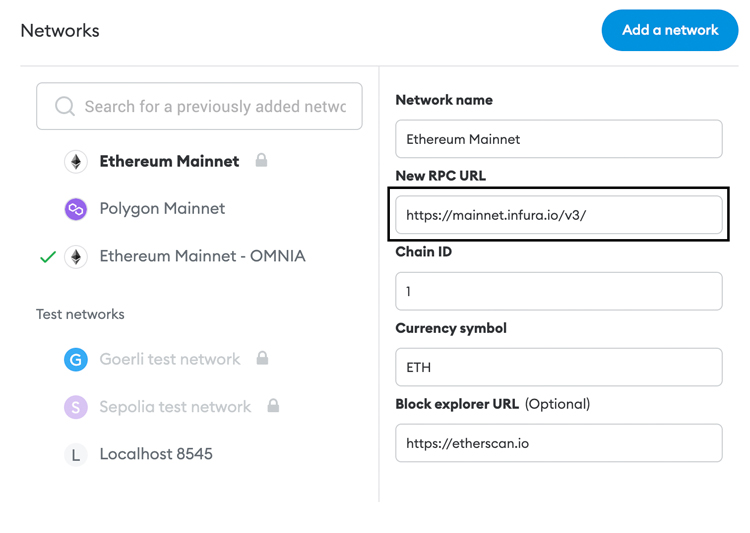Click the purple Sepolia S icon

click(x=76, y=407)
